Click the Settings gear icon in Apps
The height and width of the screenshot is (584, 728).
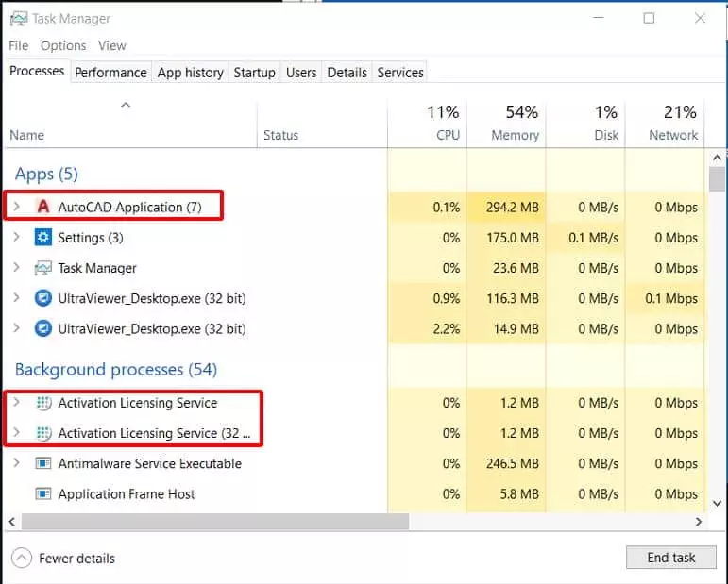pos(42,238)
